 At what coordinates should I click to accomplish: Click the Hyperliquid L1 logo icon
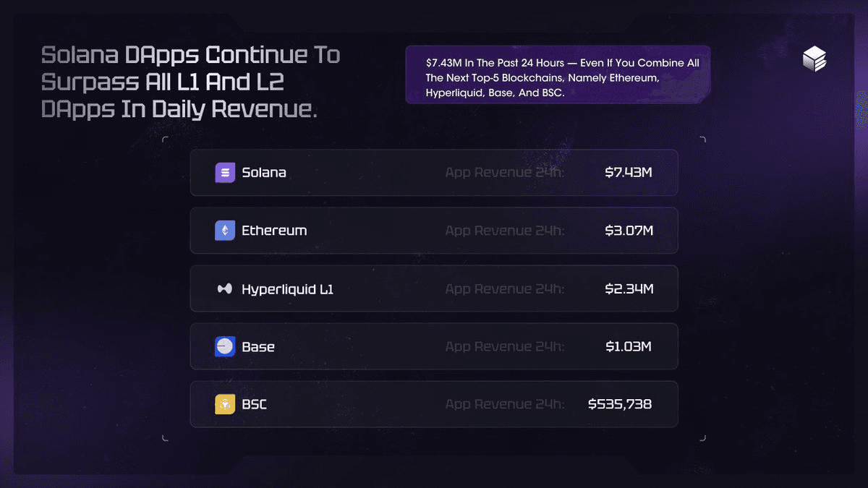click(x=225, y=289)
